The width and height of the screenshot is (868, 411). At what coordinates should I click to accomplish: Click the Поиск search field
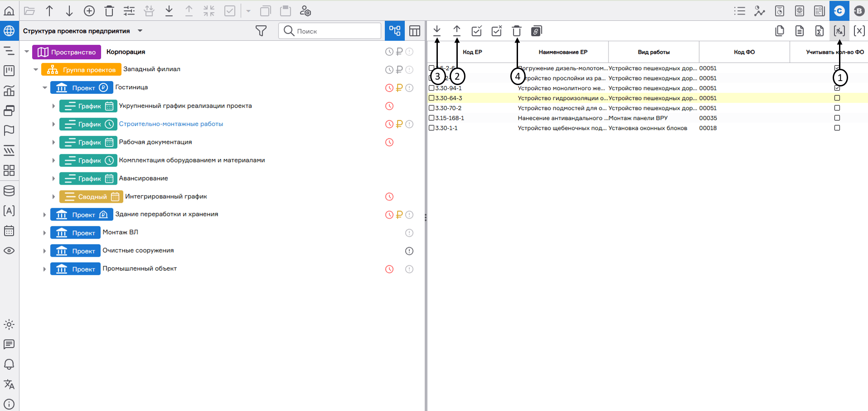pyautogui.click(x=335, y=31)
